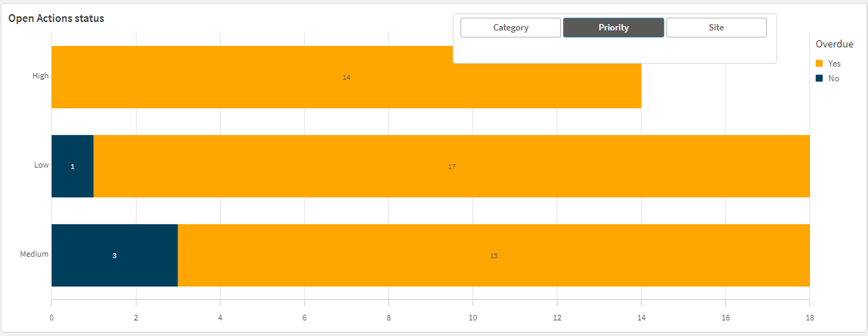Click the 8 tick on the x-axis
Viewport: 868px width, 336px height.
coord(388,319)
